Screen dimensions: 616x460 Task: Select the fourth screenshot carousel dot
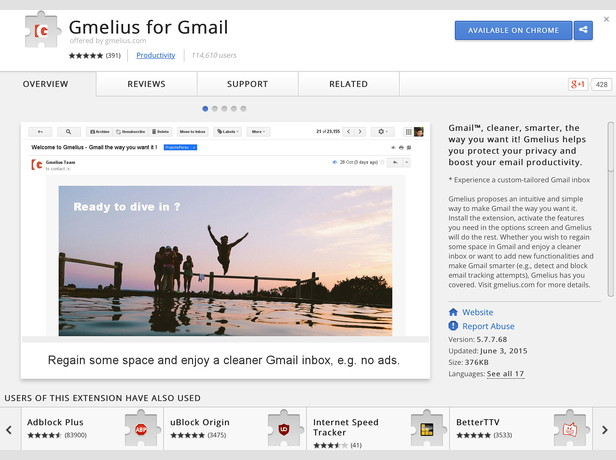tap(234, 109)
